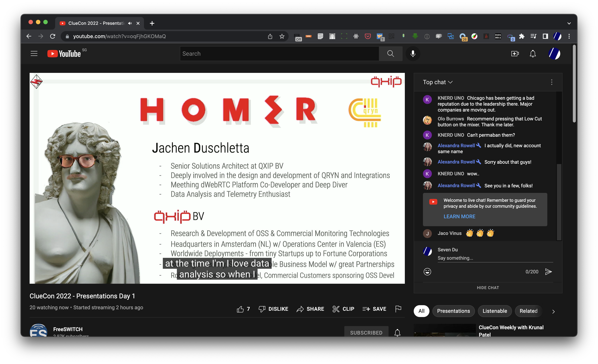Open the Create video icon

click(x=515, y=54)
